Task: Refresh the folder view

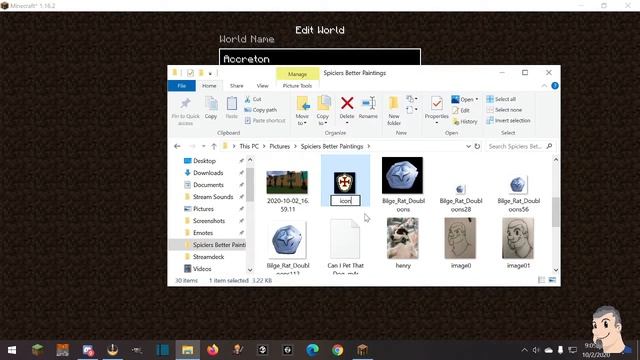Action: tap(477, 146)
